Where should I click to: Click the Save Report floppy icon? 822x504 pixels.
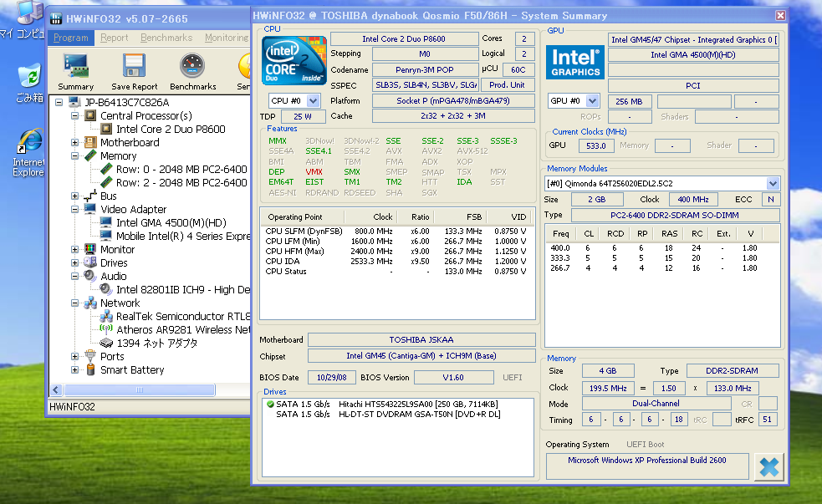coord(134,65)
